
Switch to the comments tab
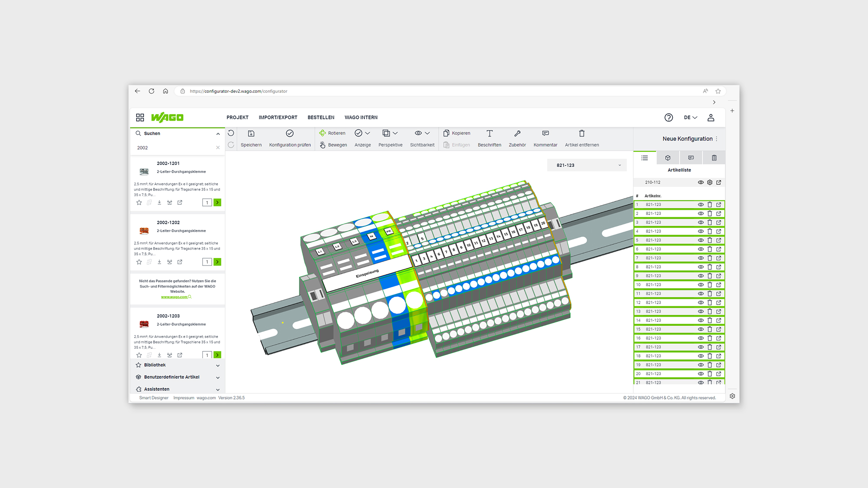click(691, 158)
